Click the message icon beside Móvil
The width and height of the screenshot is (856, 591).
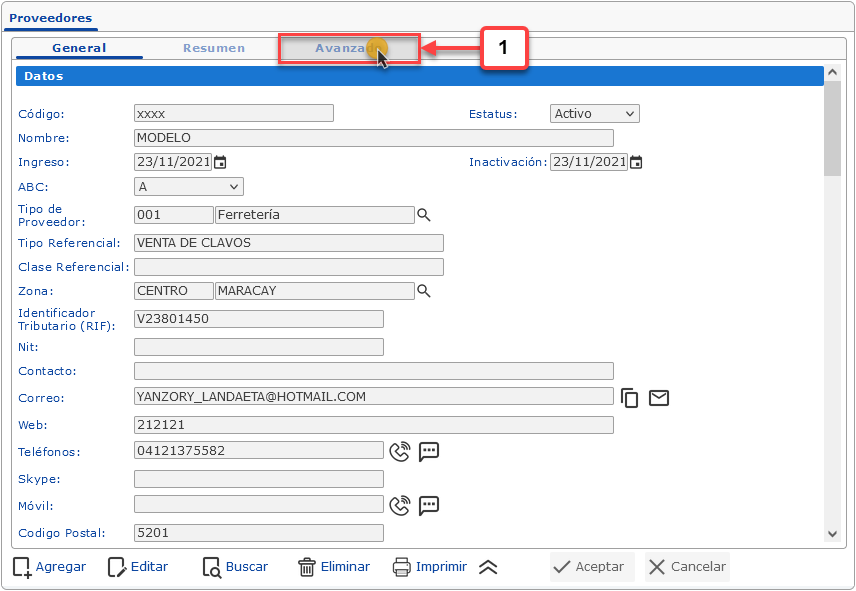(429, 505)
